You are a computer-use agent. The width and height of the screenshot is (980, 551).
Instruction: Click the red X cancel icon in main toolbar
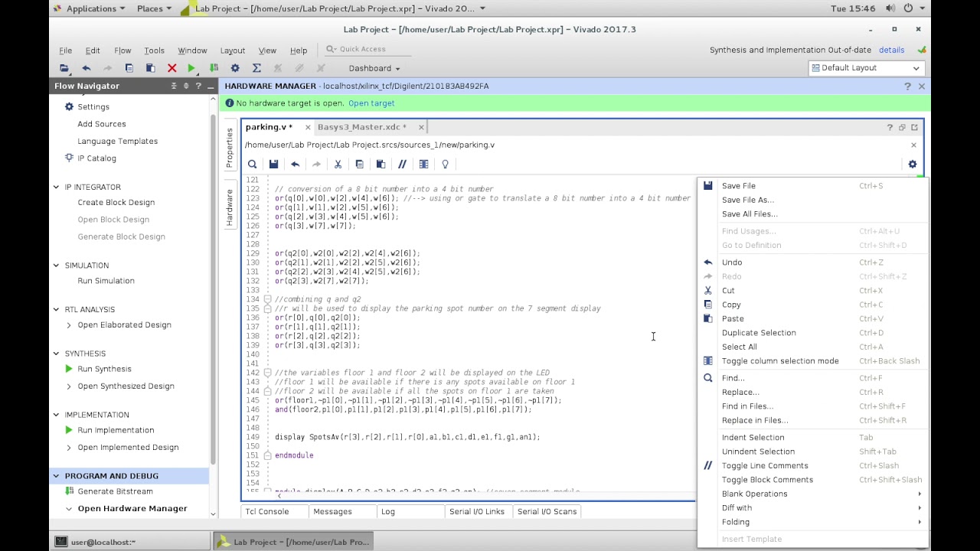pyautogui.click(x=172, y=68)
